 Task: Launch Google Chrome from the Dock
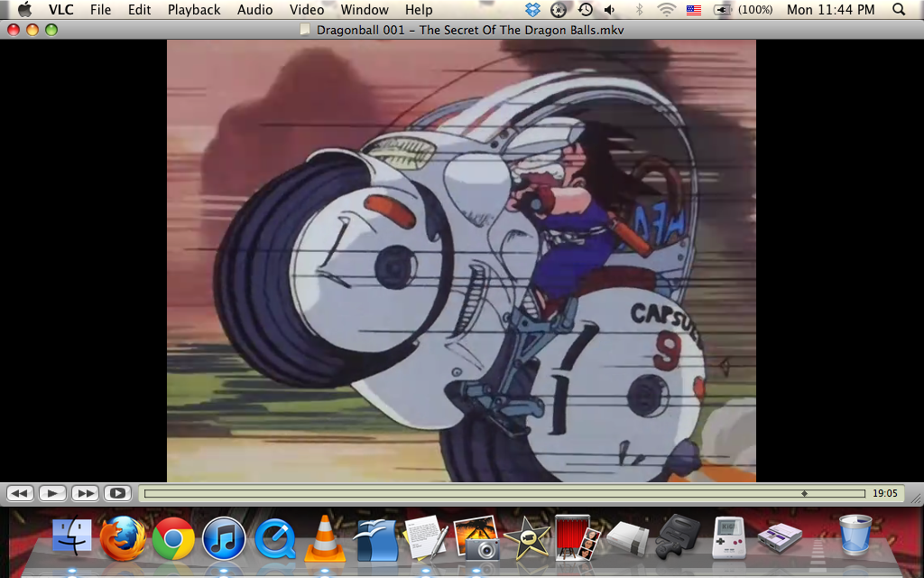click(173, 538)
